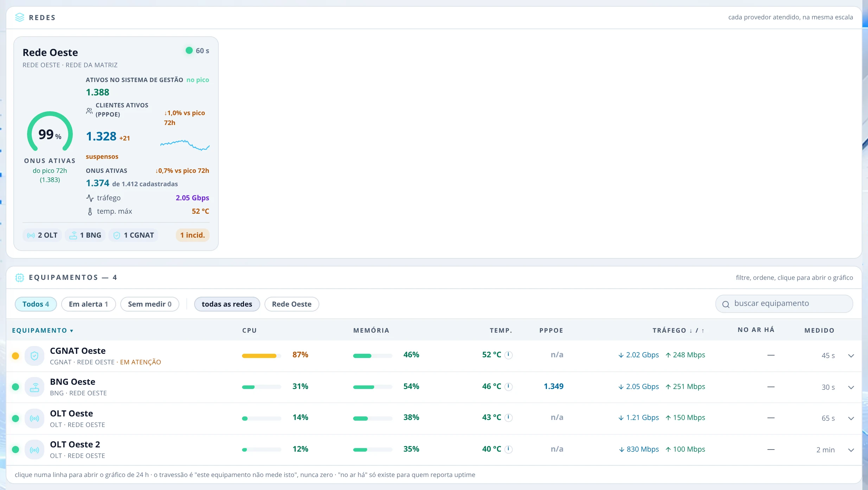Screen dimensions: 868x490
Task: Select the Sem medir 0 filter
Action: pos(150,304)
